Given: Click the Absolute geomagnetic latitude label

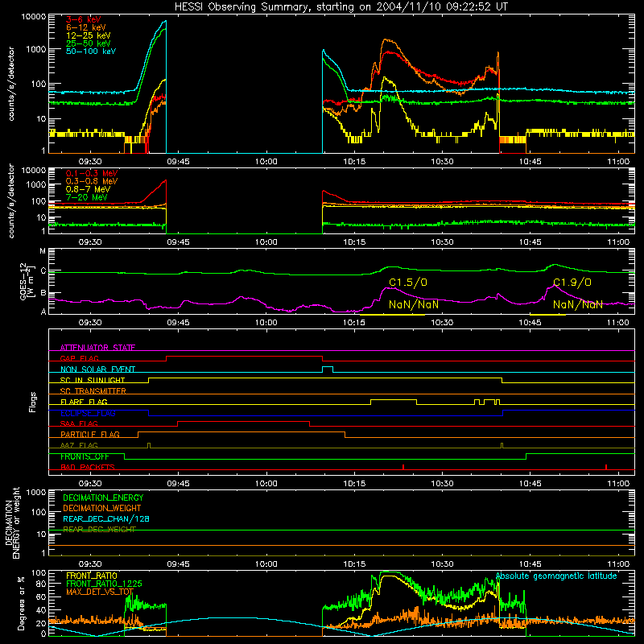Looking at the screenshot, I should [556, 576].
